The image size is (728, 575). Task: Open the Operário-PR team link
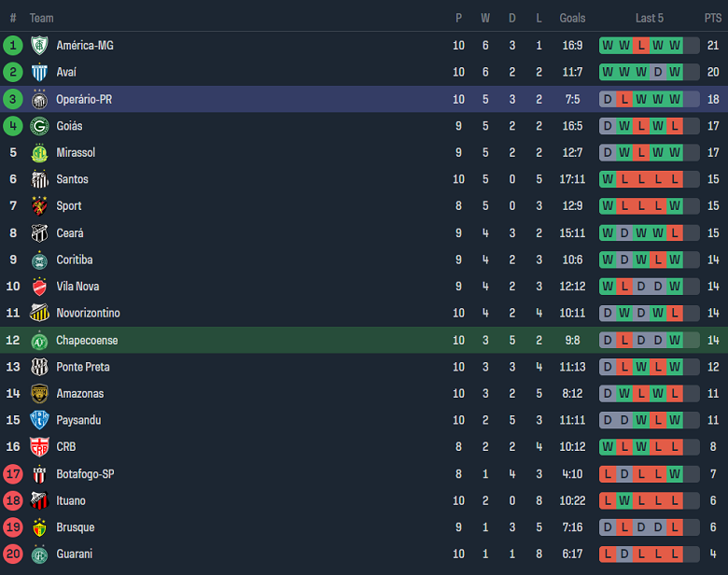tap(84, 99)
